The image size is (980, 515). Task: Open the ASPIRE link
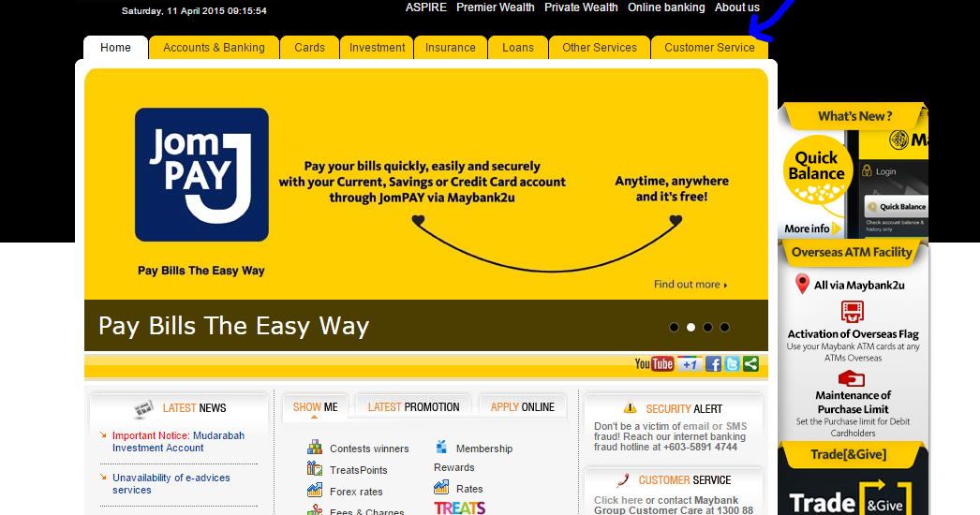pyautogui.click(x=426, y=7)
